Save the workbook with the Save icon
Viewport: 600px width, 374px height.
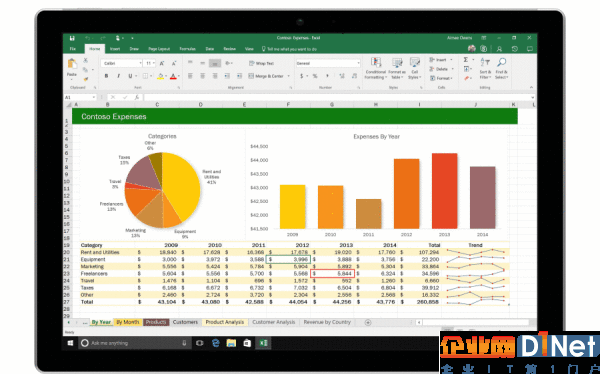(x=72, y=38)
